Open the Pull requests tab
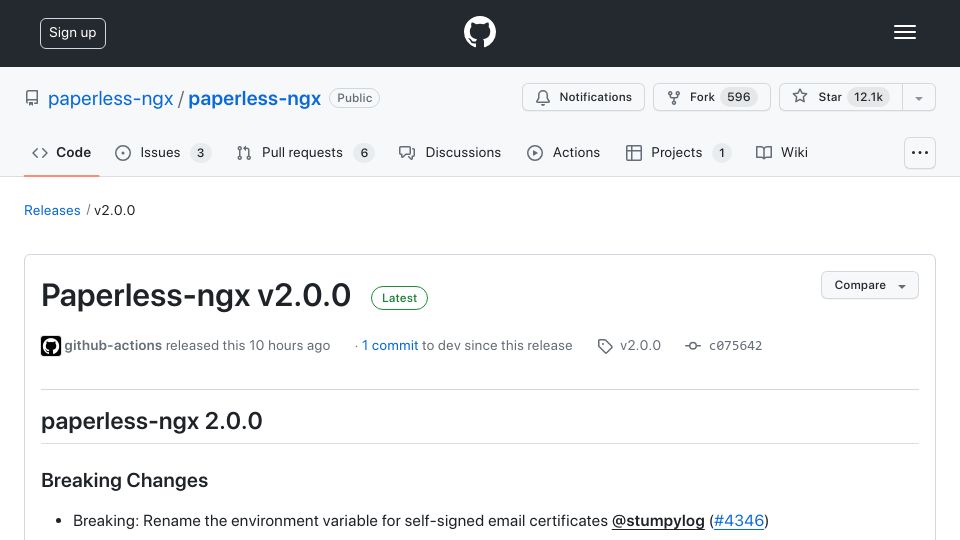The width and height of the screenshot is (960, 540). 305,152
